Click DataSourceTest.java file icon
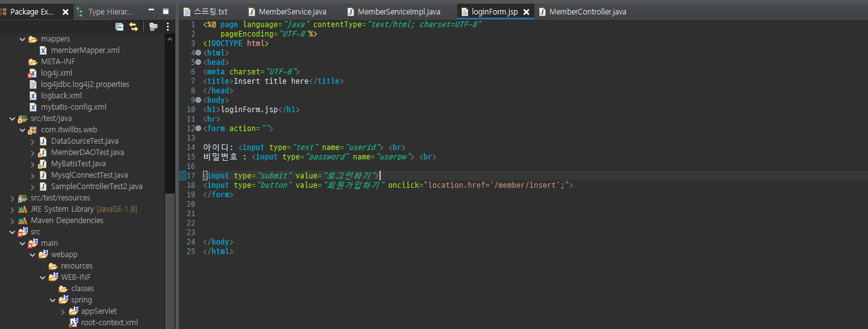 (43, 141)
